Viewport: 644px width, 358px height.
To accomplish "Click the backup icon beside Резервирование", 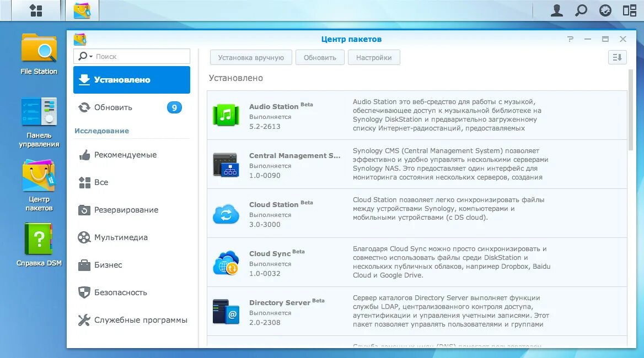I will click(84, 210).
